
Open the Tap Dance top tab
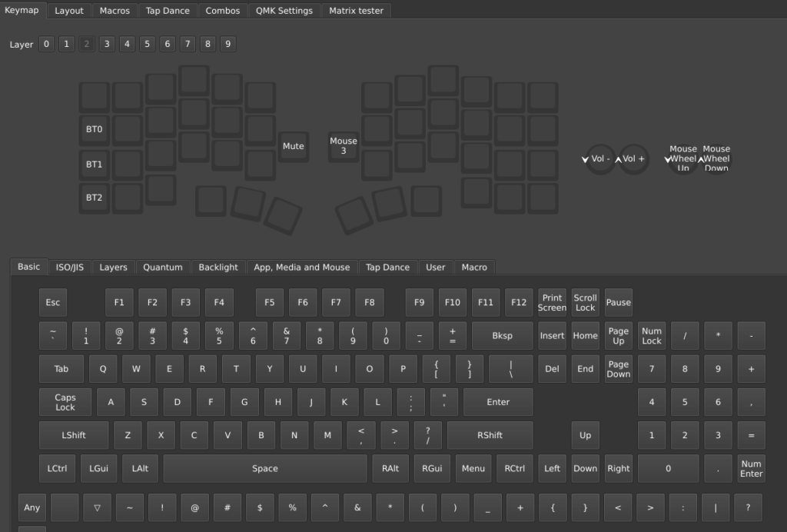click(168, 11)
